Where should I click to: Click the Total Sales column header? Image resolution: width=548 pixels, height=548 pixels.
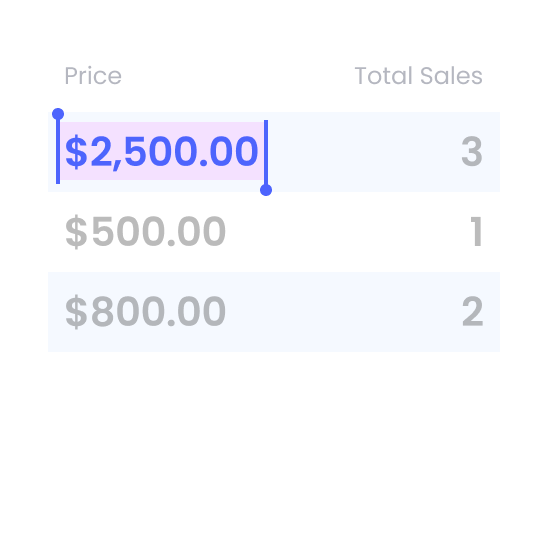click(x=418, y=75)
